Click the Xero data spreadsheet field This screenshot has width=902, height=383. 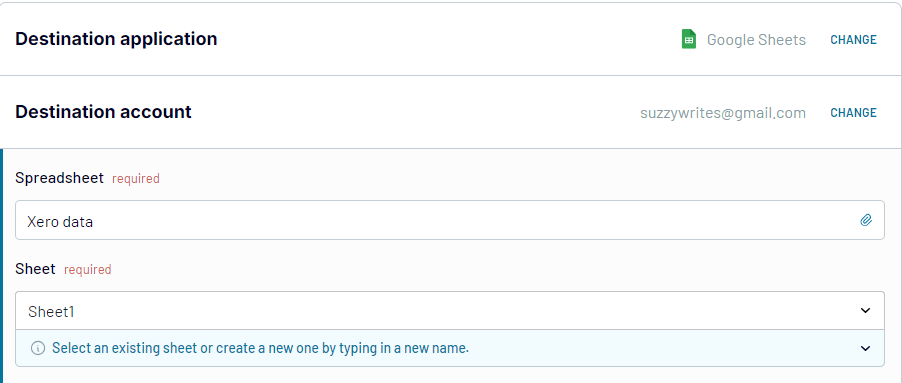point(449,220)
